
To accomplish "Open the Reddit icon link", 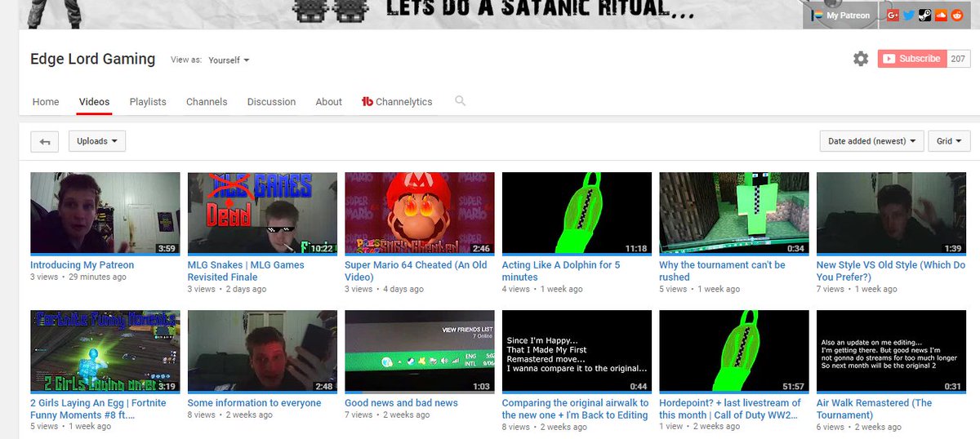I will [x=955, y=16].
